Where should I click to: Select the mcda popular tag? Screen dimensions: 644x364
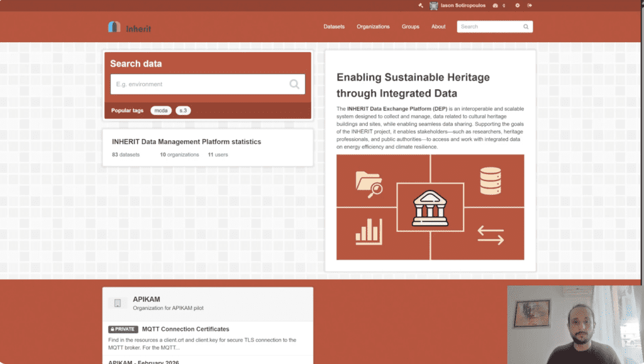coord(161,111)
